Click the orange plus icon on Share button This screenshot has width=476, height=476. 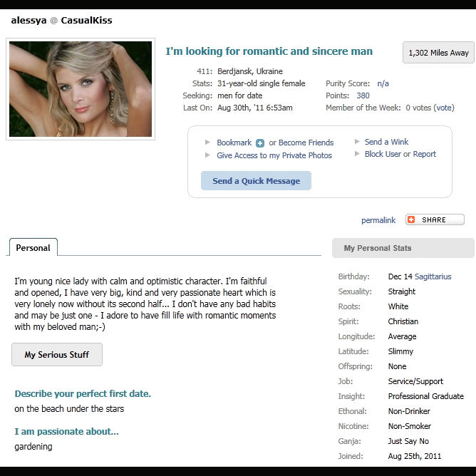coord(411,219)
